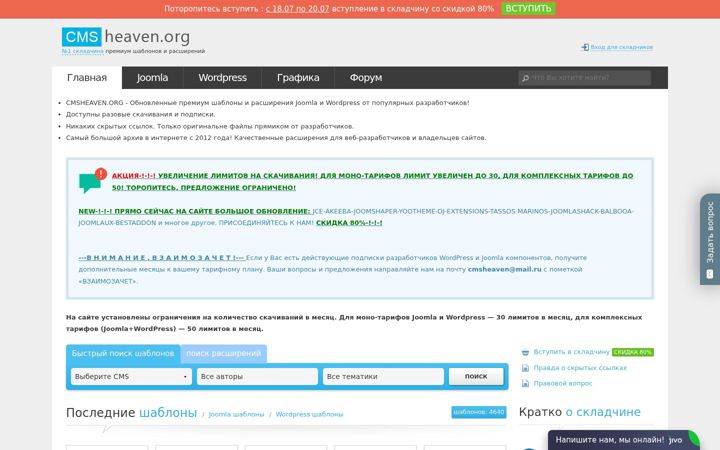Switch to Быстрый поиск шаблонов tab
Image resolution: width=720 pixels, height=450 pixels.
(123, 354)
